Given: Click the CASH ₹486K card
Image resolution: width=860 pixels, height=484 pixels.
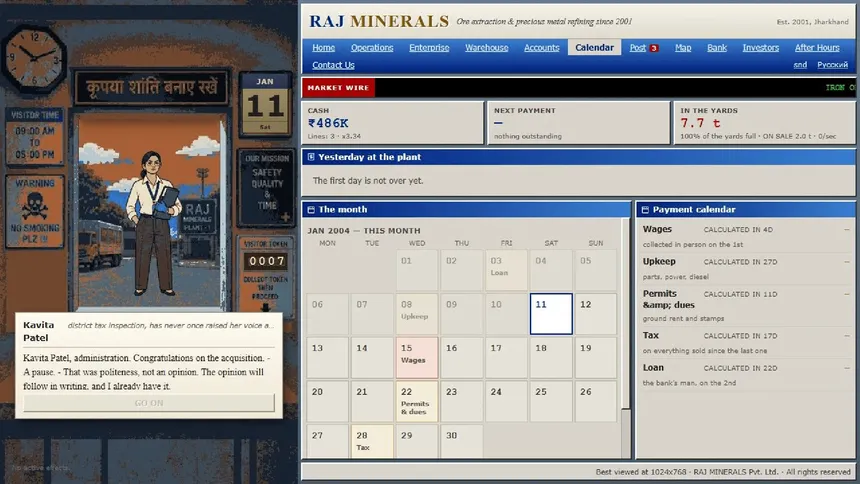Looking at the screenshot, I should pos(393,123).
